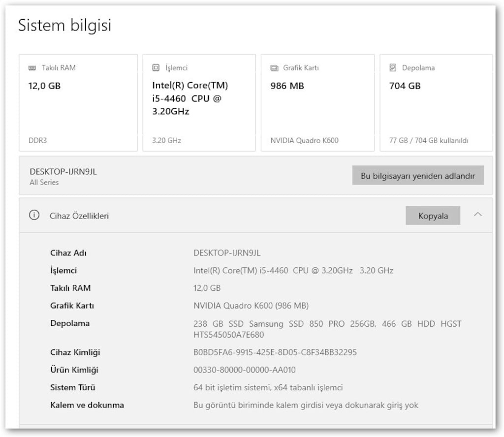Click DDR3 label in RAM card

[37, 140]
